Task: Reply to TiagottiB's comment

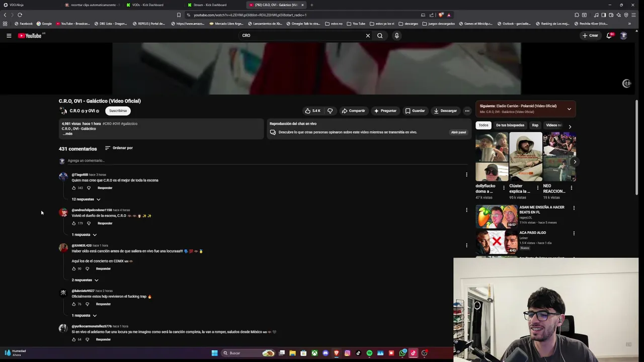Action: [x=105, y=188]
